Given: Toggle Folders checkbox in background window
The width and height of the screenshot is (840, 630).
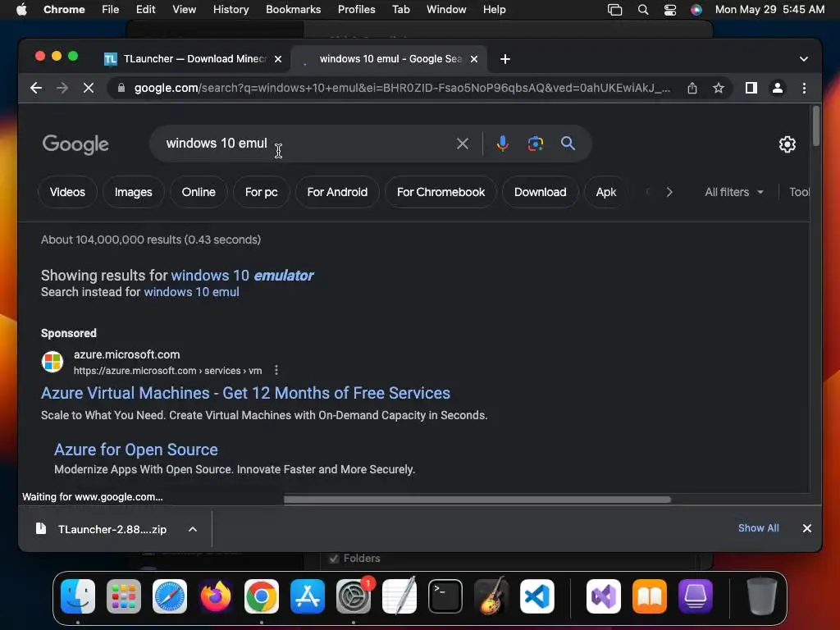Looking at the screenshot, I should click(x=335, y=558).
